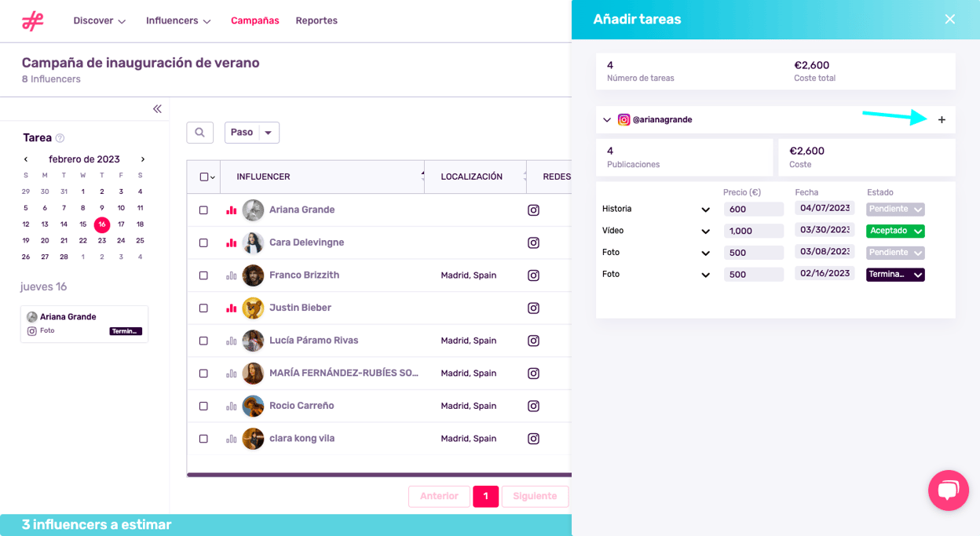
Task: Open the Paso dropdown
Action: coord(252,133)
